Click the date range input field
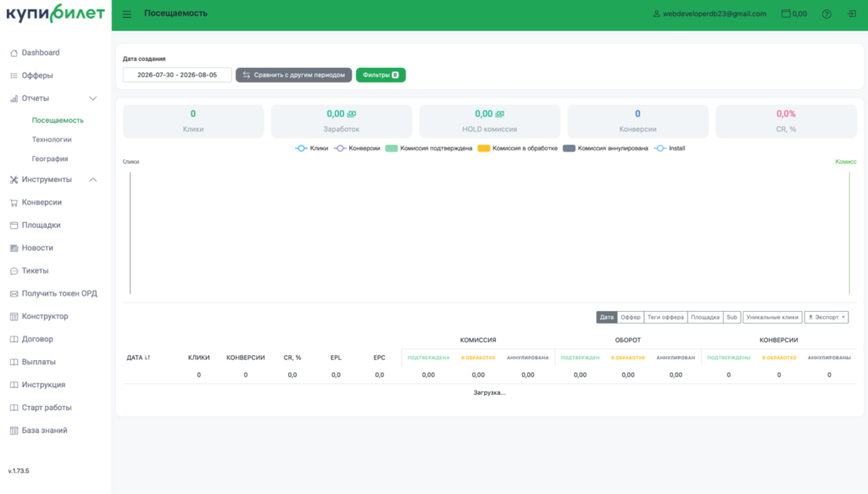Image resolution: width=868 pixels, height=494 pixels. [x=177, y=75]
